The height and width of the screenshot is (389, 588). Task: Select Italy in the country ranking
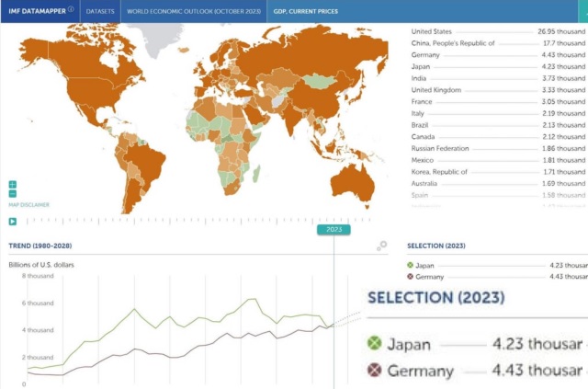point(498,113)
